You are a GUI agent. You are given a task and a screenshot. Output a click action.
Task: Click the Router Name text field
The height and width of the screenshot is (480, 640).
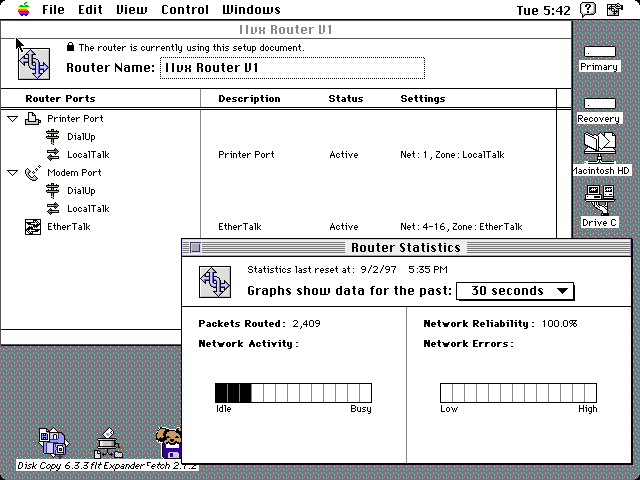292,68
